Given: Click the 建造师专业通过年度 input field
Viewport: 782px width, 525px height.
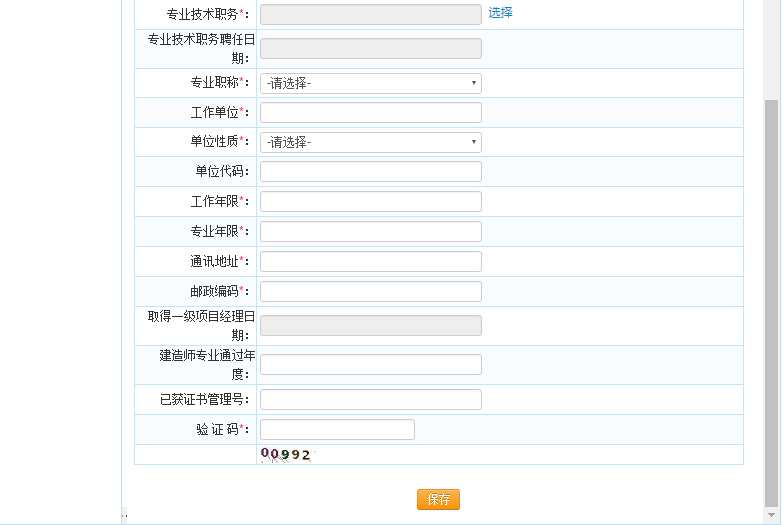Looking at the screenshot, I should [370, 365].
